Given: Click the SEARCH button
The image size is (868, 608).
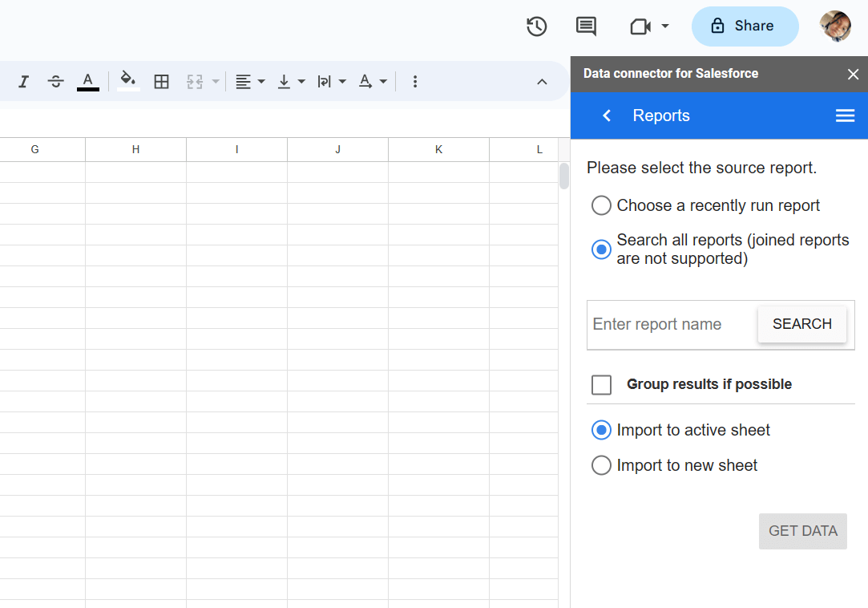Looking at the screenshot, I should click(801, 324).
